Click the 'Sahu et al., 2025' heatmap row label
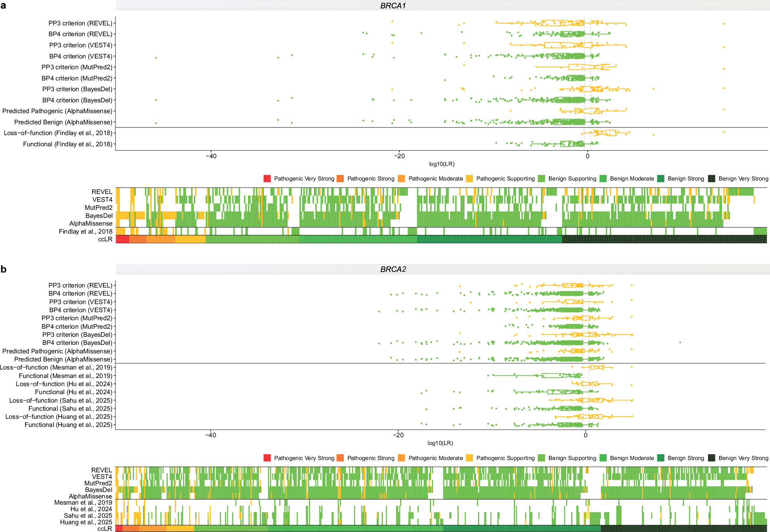The width and height of the screenshot is (770, 532). 88,515
